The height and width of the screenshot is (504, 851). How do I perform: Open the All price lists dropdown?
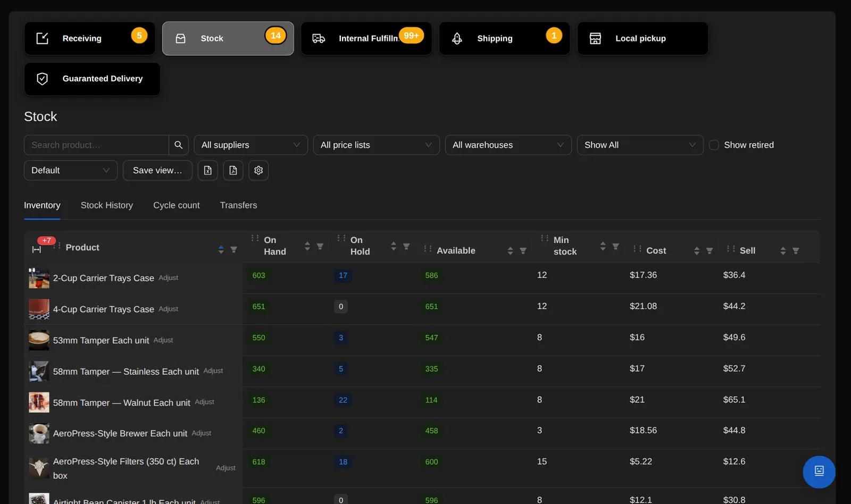pos(377,145)
